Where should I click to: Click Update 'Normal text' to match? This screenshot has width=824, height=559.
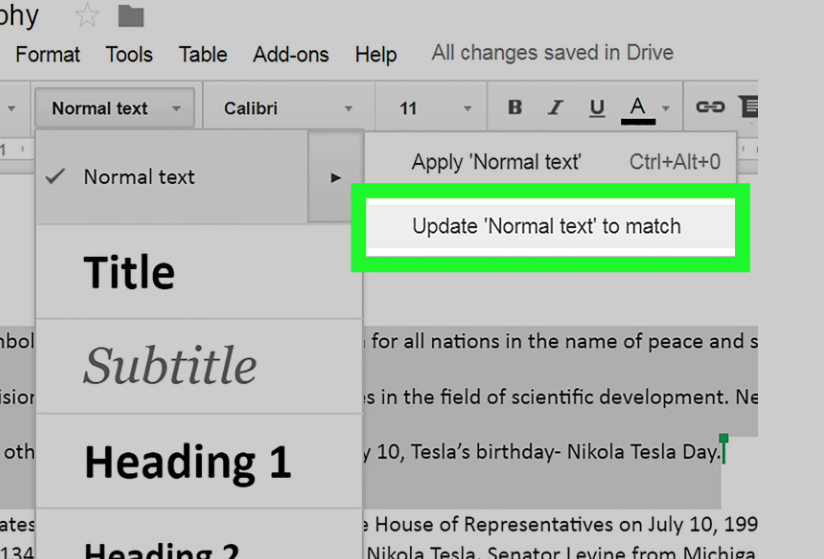click(x=546, y=227)
